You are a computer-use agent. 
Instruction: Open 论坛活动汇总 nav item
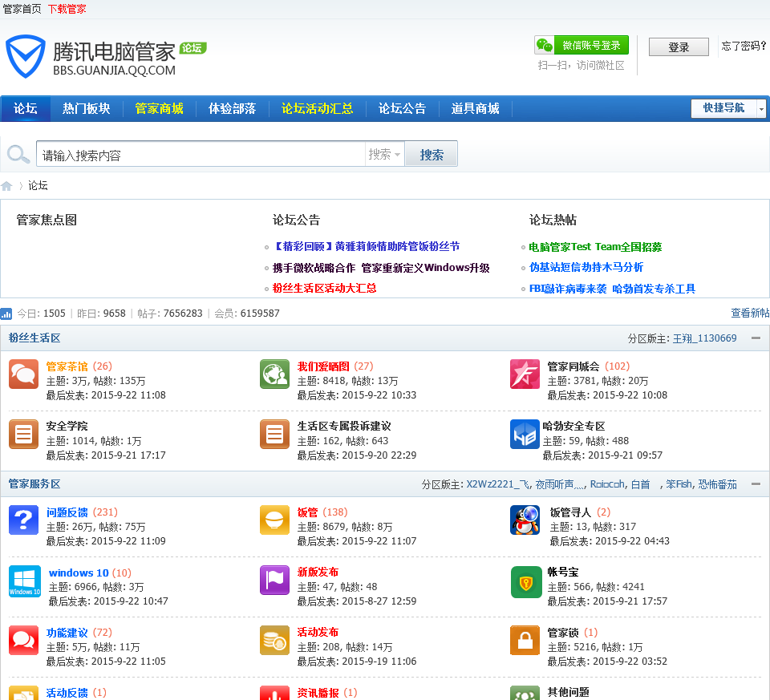tap(318, 108)
